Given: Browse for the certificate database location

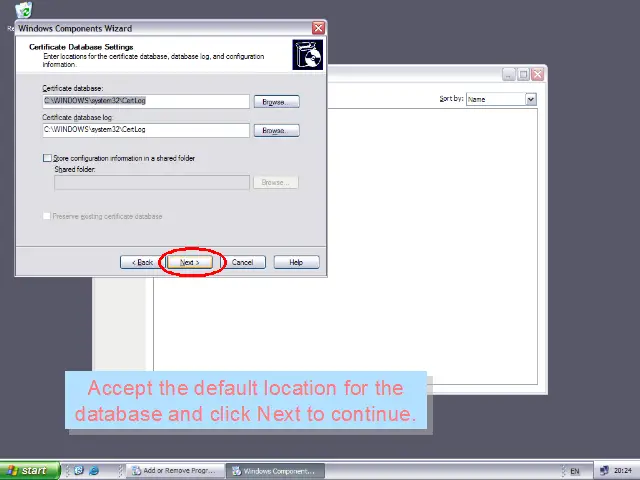Looking at the screenshot, I should click(276, 102).
